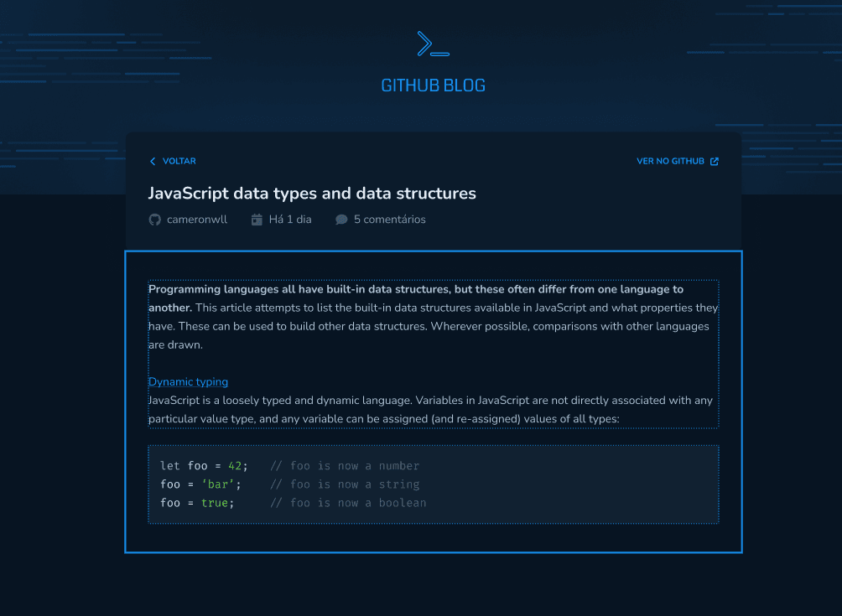The image size is (842, 616).
Task: Click the author name cameronwll
Action: 197,220
